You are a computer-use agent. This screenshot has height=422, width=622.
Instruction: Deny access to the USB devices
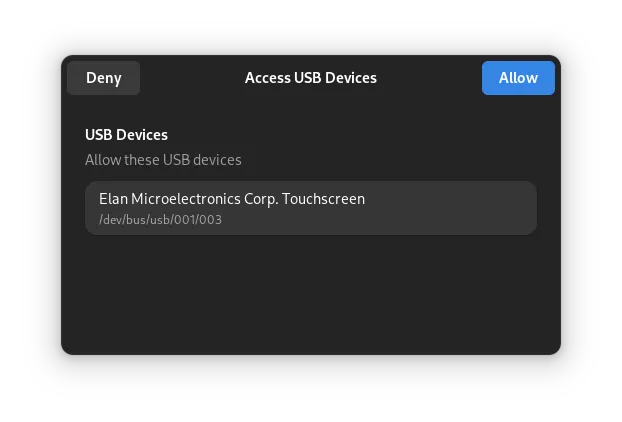(x=103, y=78)
